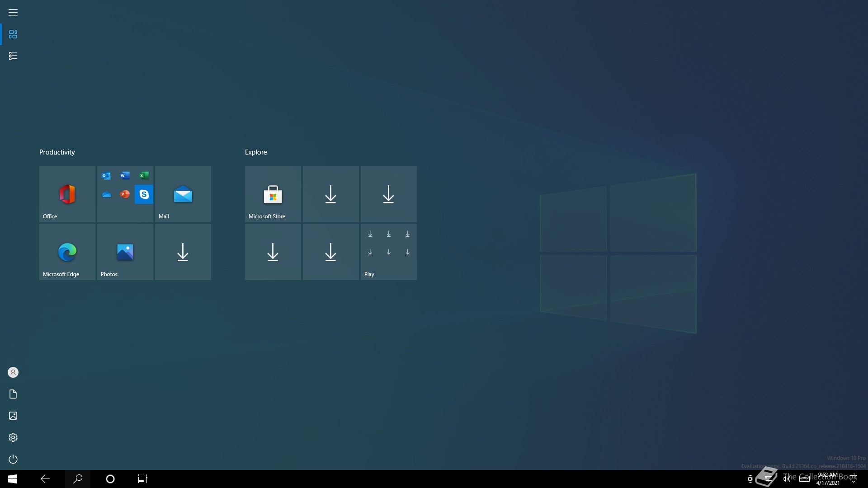The width and height of the screenshot is (868, 488).
Task: Open Documents folder shortcut
Action: tap(13, 394)
